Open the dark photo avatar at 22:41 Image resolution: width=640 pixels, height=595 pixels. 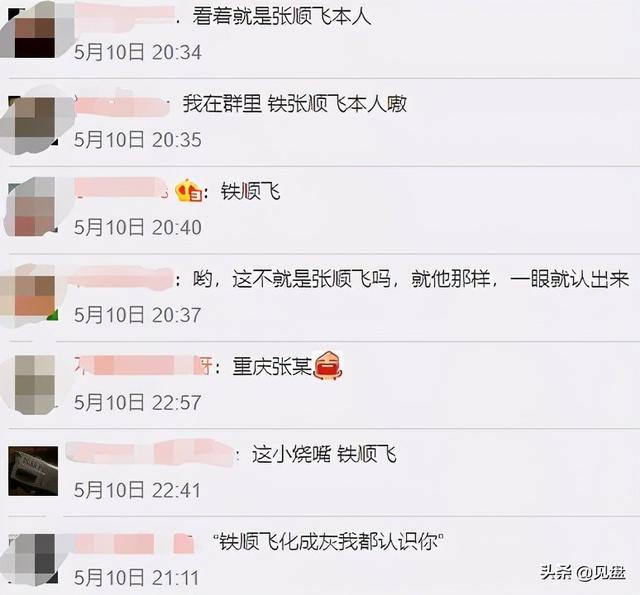33,471
